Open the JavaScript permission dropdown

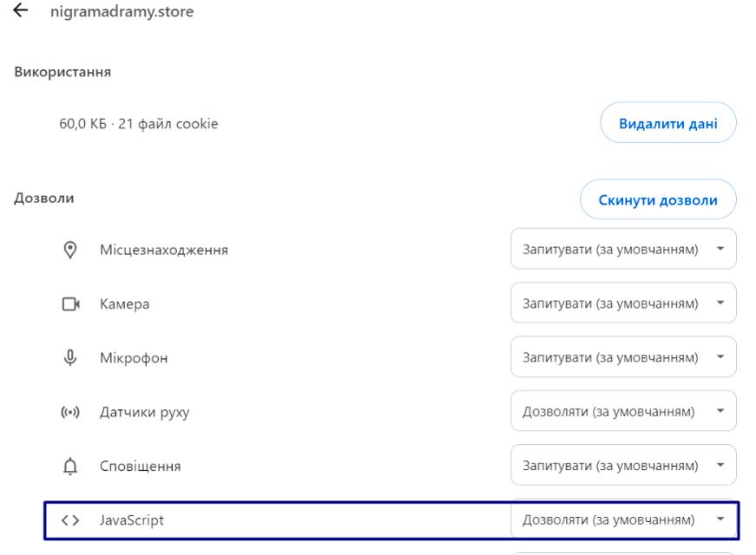623,519
